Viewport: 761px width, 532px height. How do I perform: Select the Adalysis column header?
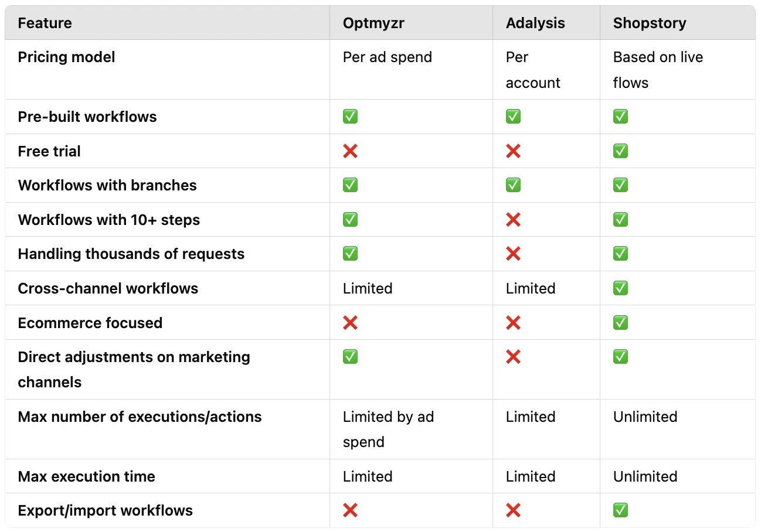click(535, 23)
